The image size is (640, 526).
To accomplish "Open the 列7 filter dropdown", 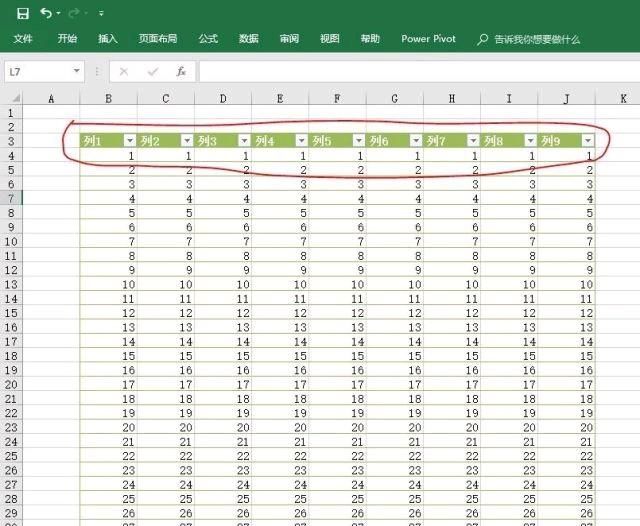I will (473, 141).
